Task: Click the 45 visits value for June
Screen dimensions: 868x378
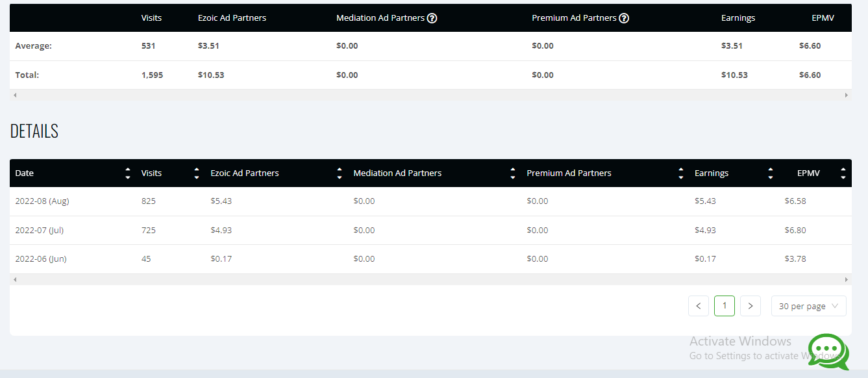Action: [x=146, y=259]
